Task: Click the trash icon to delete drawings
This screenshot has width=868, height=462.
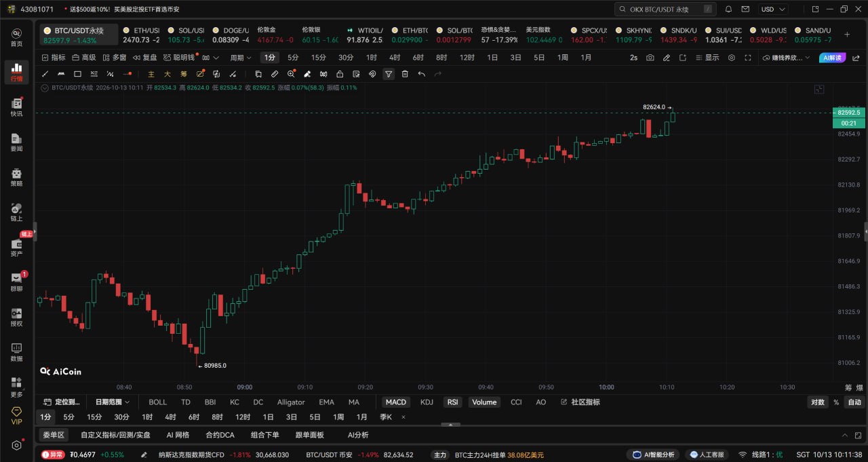Action: [x=405, y=74]
